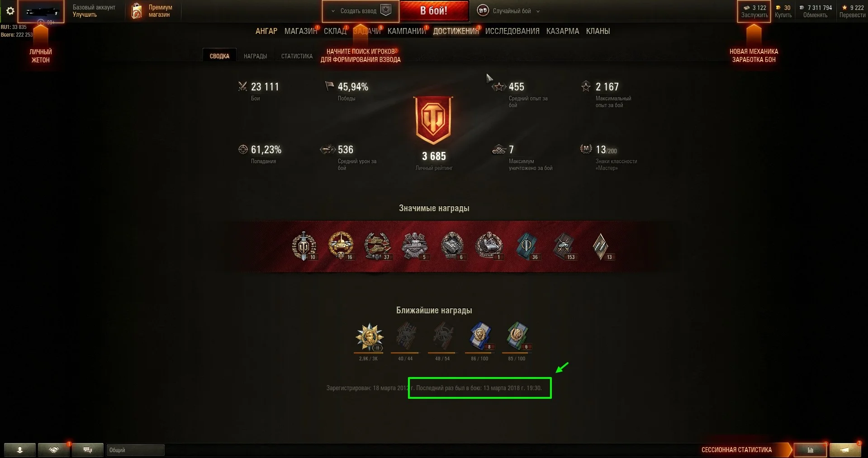868x458 pixels.
Task: Open the settings gear menu
Action: coord(10,11)
